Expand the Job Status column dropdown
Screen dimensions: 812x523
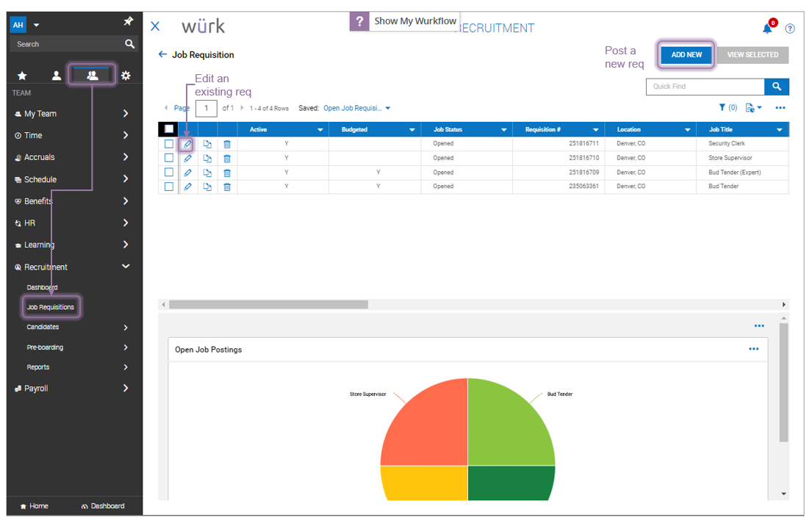[x=503, y=129]
